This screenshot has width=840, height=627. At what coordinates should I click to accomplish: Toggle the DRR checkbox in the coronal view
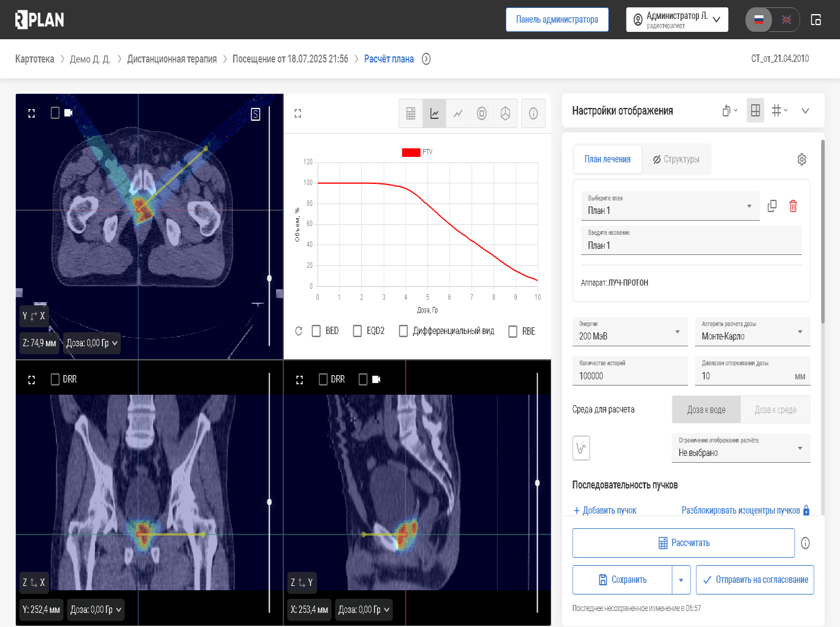pos(55,379)
